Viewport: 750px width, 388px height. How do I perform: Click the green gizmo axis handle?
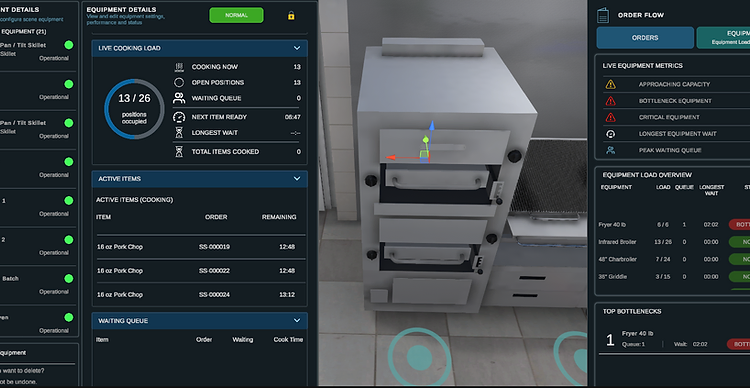point(425,140)
